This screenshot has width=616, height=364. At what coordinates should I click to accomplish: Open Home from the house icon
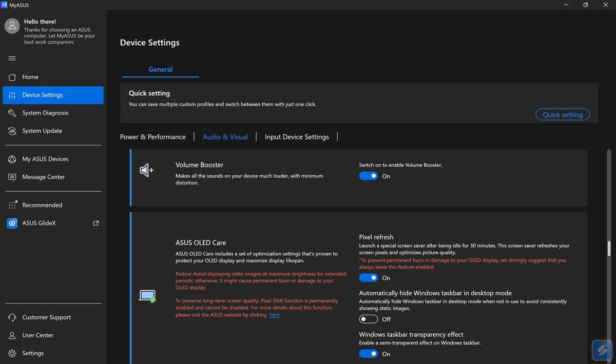tap(12, 77)
